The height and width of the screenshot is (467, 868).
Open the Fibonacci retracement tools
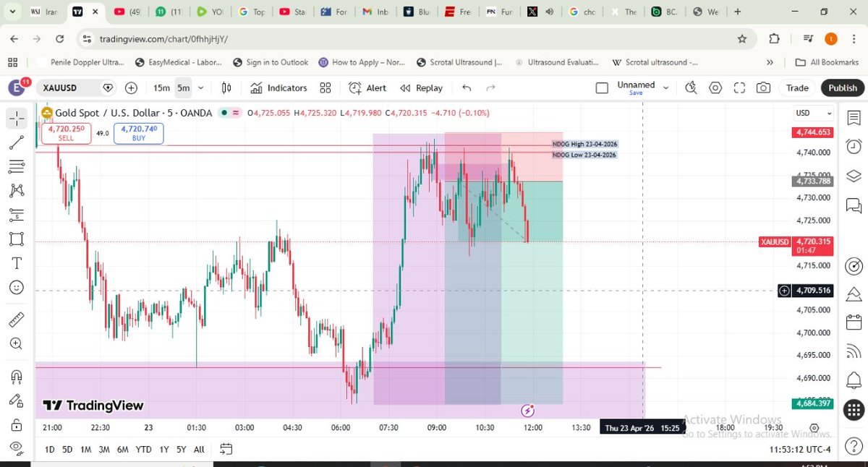(x=17, y=167)
